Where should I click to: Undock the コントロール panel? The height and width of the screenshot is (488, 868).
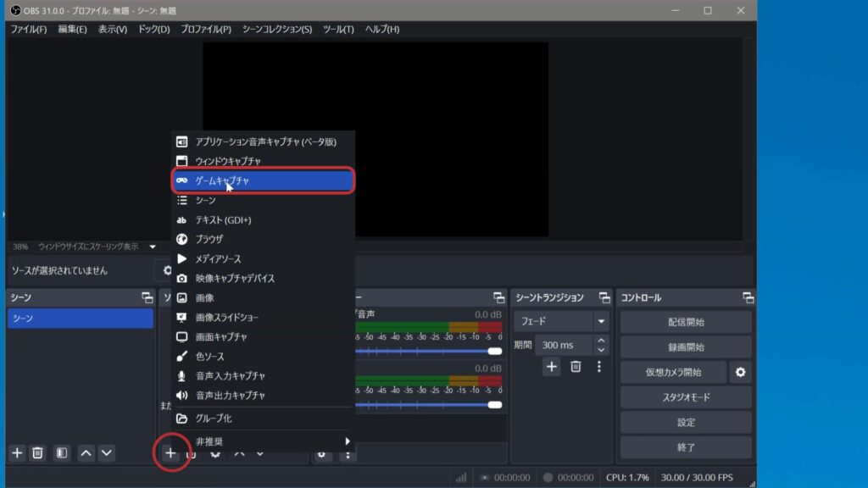748,297
